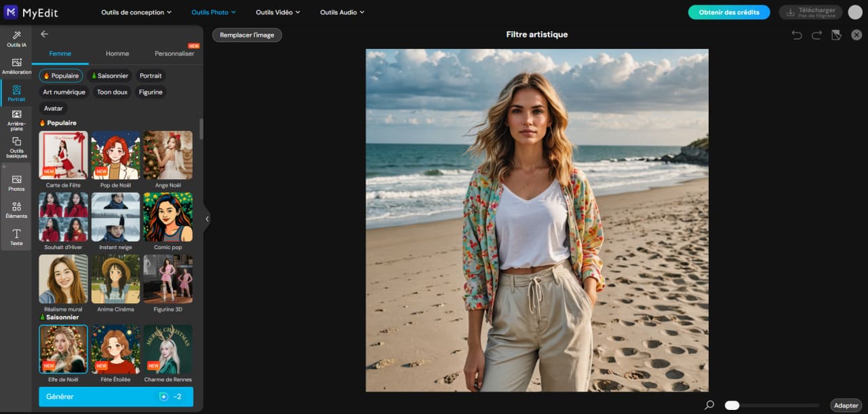
Task: Undo the last action
Action: coord(797,35)
